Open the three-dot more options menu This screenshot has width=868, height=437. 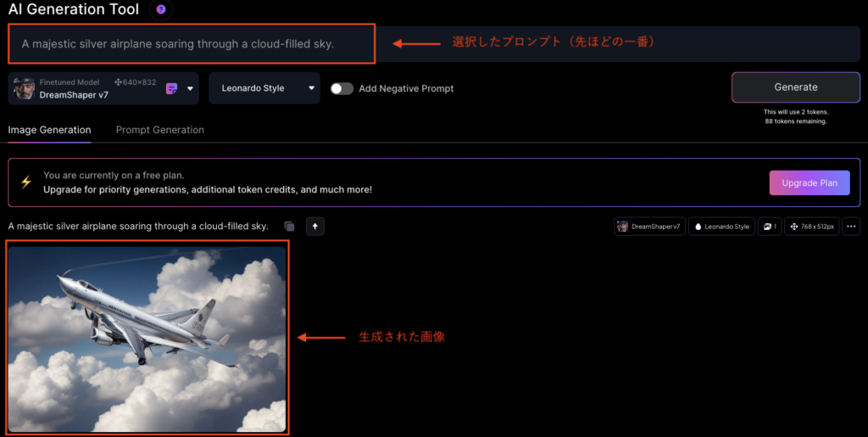pos(851,227)
